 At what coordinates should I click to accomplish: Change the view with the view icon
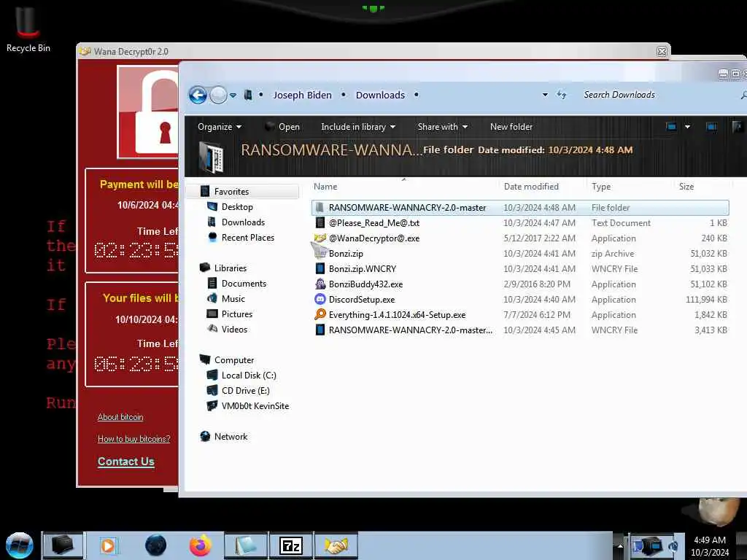coord(671,127)
